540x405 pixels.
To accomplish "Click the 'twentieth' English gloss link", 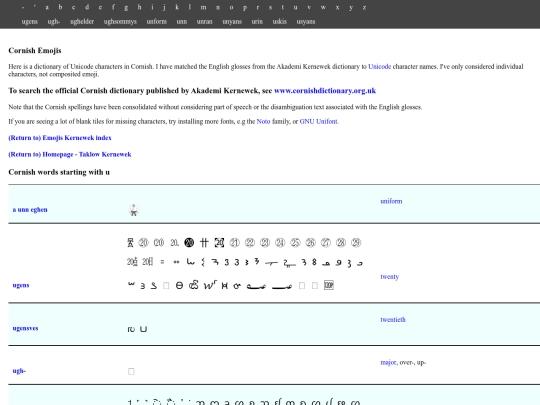I will pyautogui.click(x=393, y=320).
